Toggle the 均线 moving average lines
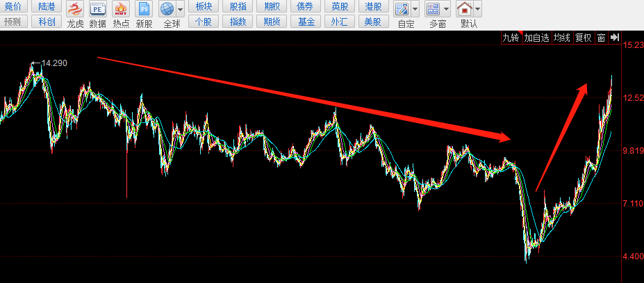Screen dimensions: 644x283 562,38
